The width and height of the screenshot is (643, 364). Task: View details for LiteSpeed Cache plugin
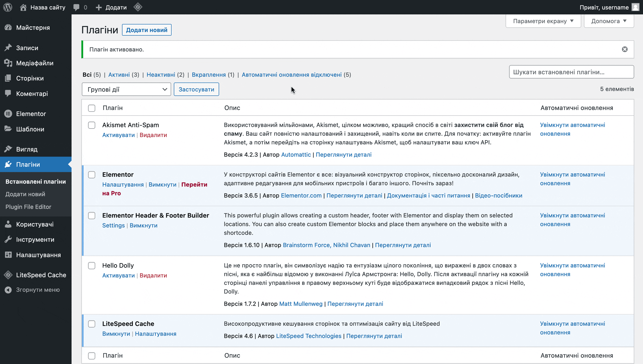click(374, 336)
